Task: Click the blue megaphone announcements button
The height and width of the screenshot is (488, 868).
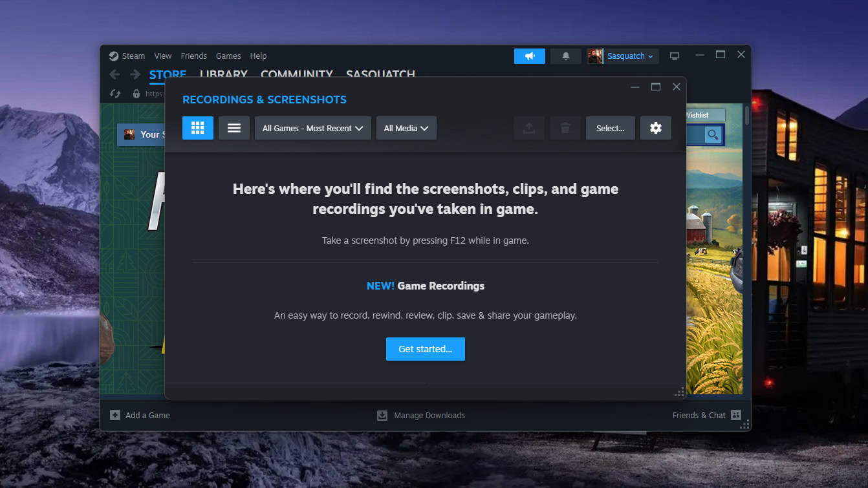Action: (x=530, y=56)
